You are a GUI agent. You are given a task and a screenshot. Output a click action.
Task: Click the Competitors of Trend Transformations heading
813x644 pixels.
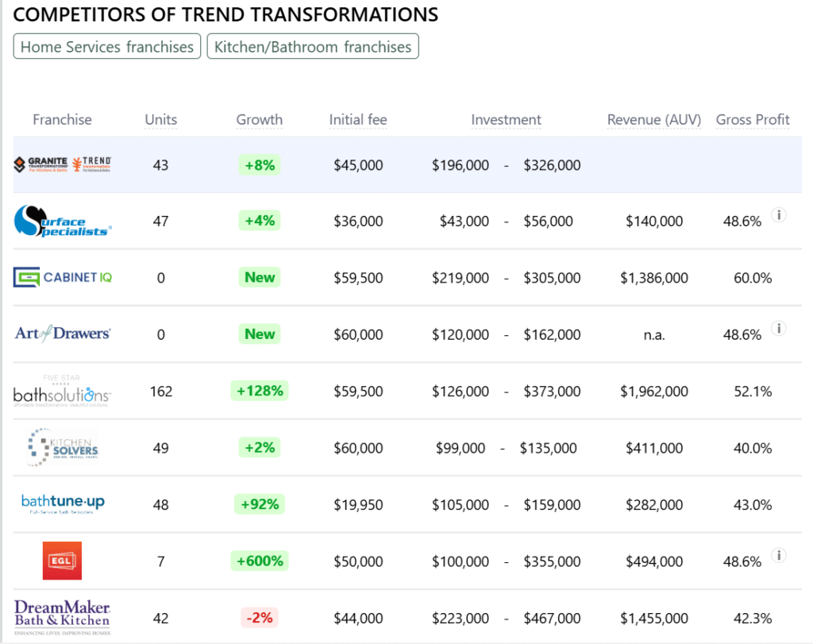(225, 14)
